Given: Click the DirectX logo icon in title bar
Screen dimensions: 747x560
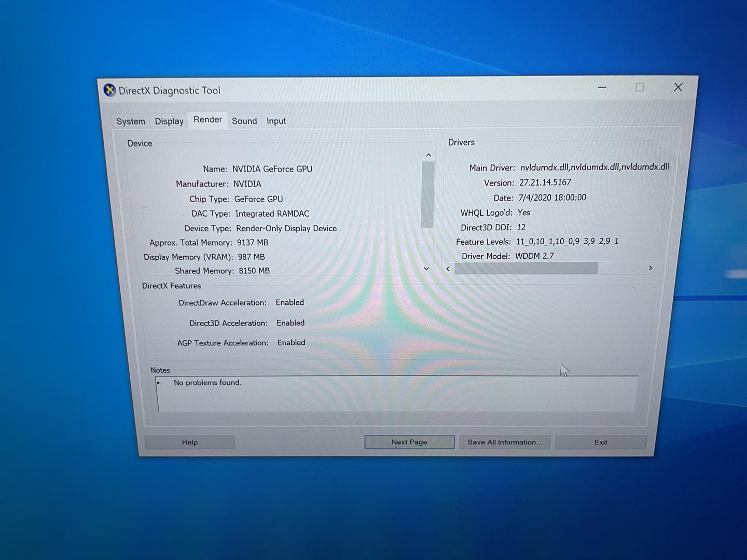Looking at the screenshot, I should pos(109,90).
